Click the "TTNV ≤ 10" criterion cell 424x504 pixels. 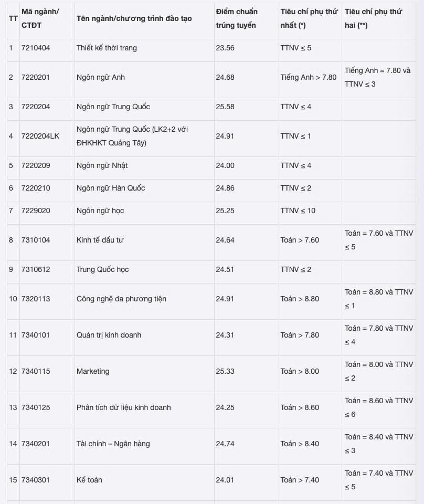point(298,211)
